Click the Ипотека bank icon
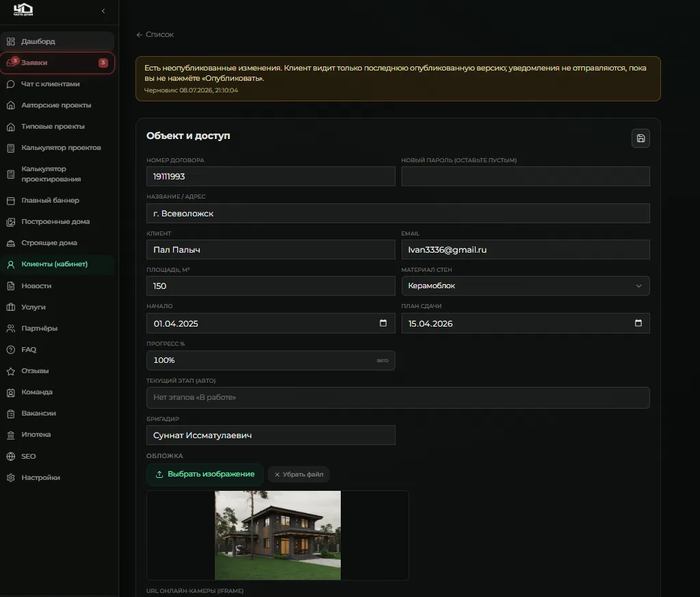This screenshot has width=700, height=597. pos(11,435)
